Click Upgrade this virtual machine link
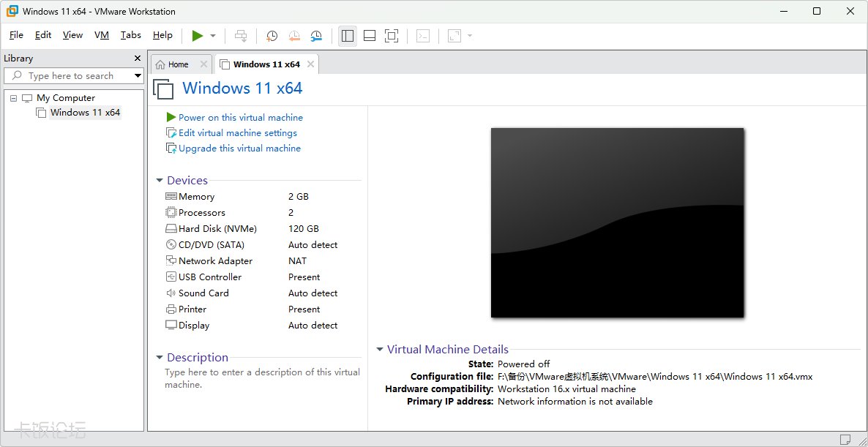Viewport: 868px width, 447px height. (x=239, y=149)
